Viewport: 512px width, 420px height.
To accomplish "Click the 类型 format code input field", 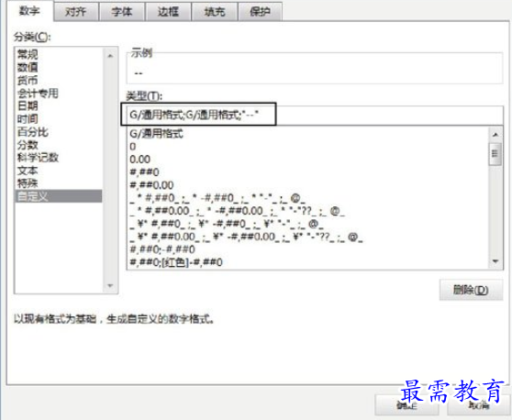I will tap(315, 115).
